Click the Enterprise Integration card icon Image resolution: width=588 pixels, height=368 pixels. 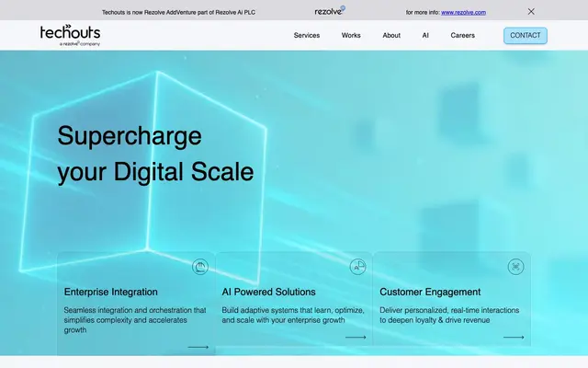click(200, 267)
